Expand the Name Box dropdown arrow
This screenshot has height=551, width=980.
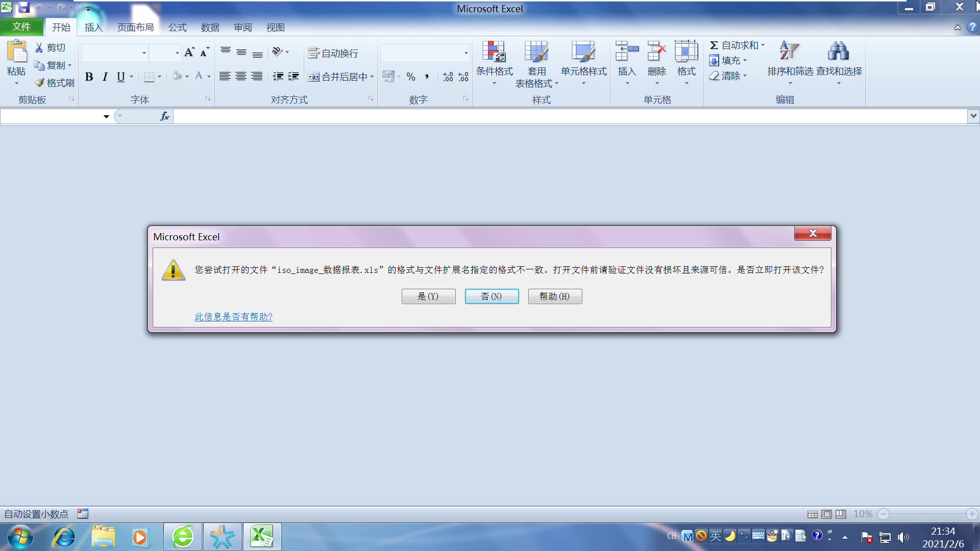click(106, 116)
